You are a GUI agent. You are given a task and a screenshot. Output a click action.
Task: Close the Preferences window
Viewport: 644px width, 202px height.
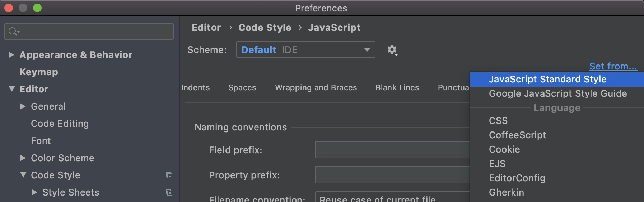9,8
